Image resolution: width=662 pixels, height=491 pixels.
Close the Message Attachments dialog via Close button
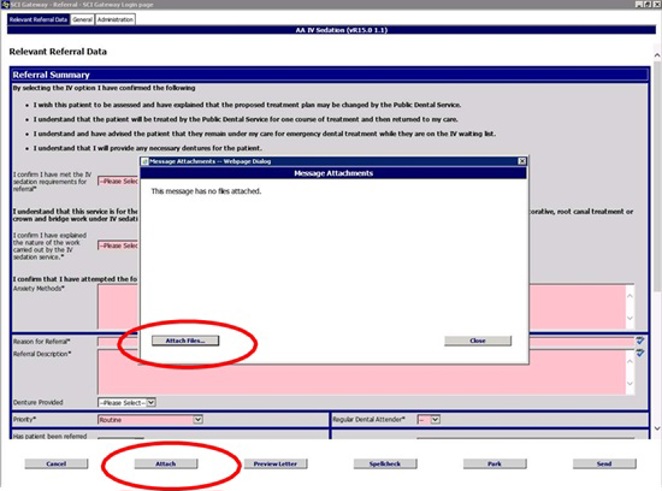coord(478,341)
